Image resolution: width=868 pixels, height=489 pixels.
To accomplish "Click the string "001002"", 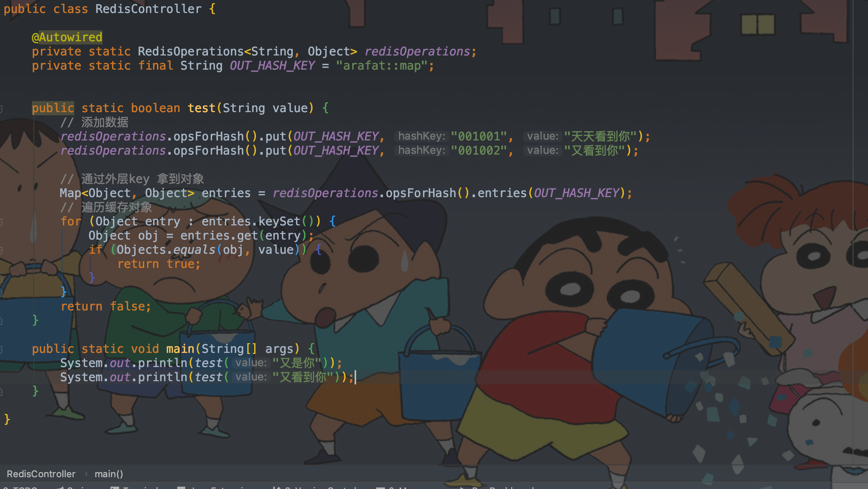I will [478, 150].
